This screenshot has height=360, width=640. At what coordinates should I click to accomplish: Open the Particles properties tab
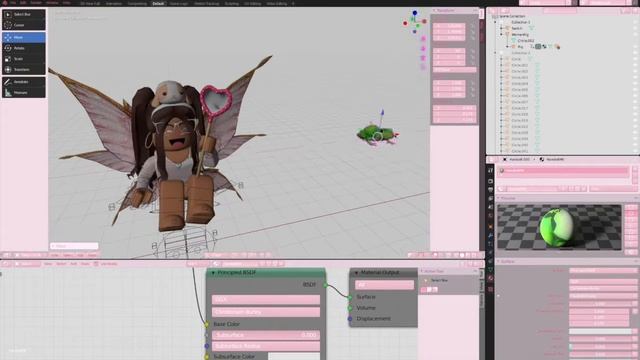[490, 244]
